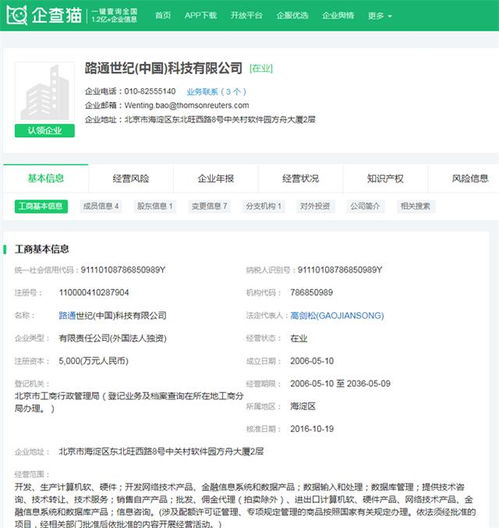Image resolution: width=499 pixels, height=528 pixels.
Task: Click the 统一社会信用代码 value 91110108786850989Y
Action: tap(123, 270)
